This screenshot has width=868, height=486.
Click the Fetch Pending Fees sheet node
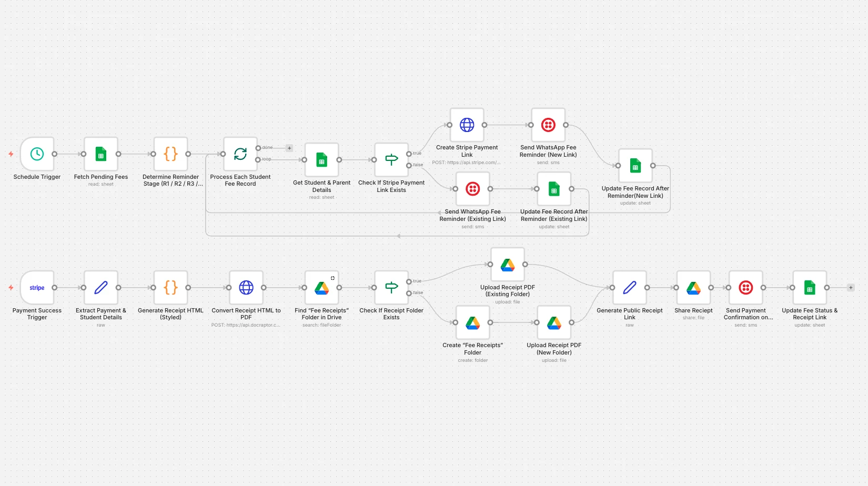[101, 154]
